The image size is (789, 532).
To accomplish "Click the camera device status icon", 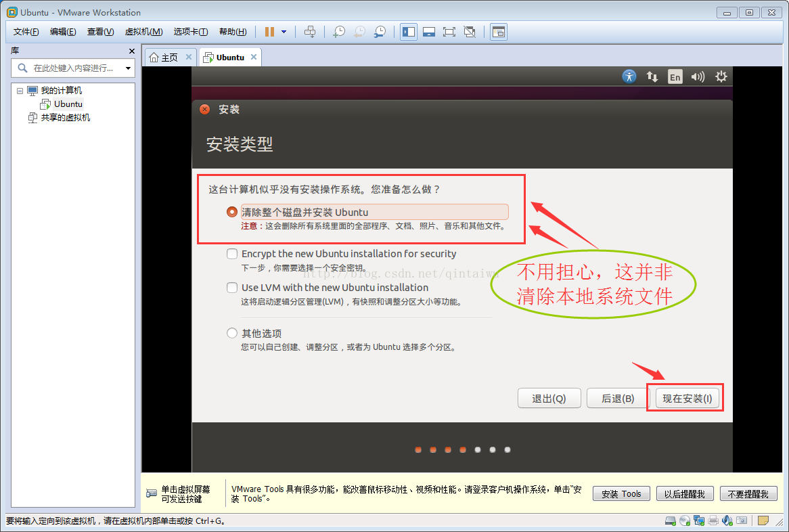I will point(742,520).
